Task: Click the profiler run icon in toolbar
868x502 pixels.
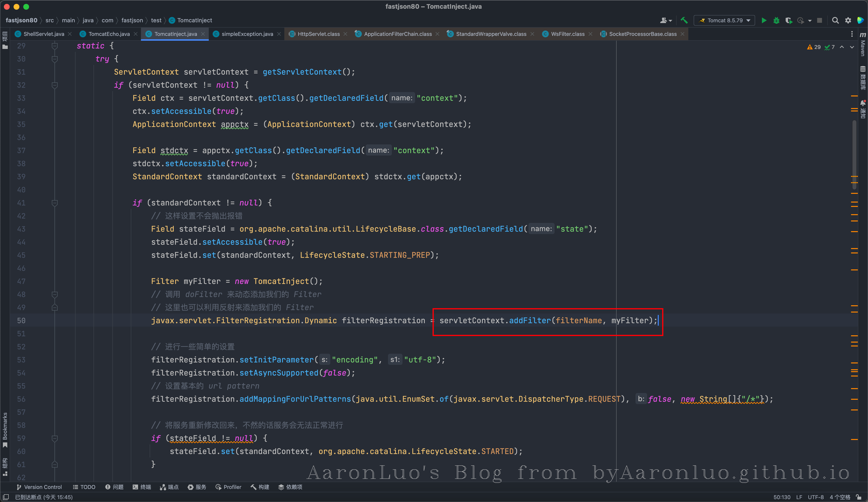Action: coord(800,20)
